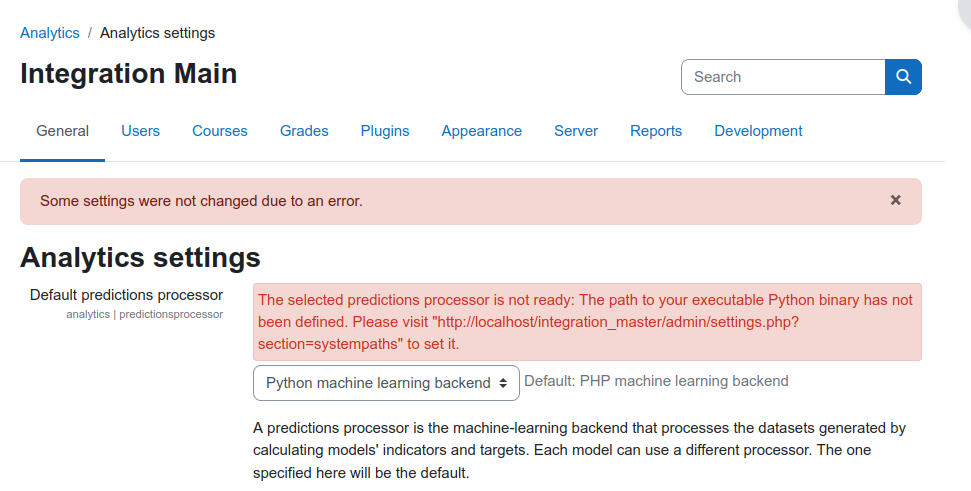971x491 pixels.
Task: Click the Analytics settings breadcrumb item
Action: [157, 33]
